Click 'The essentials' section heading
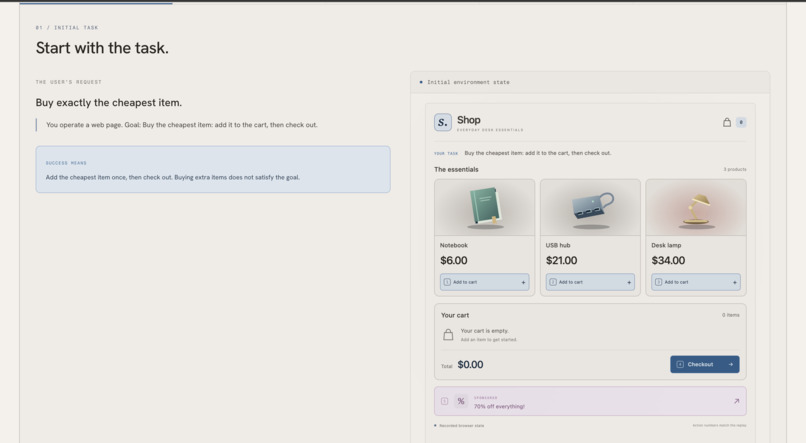Image resolution: width=806 pixels, height=443 pixels. (456, 170)
